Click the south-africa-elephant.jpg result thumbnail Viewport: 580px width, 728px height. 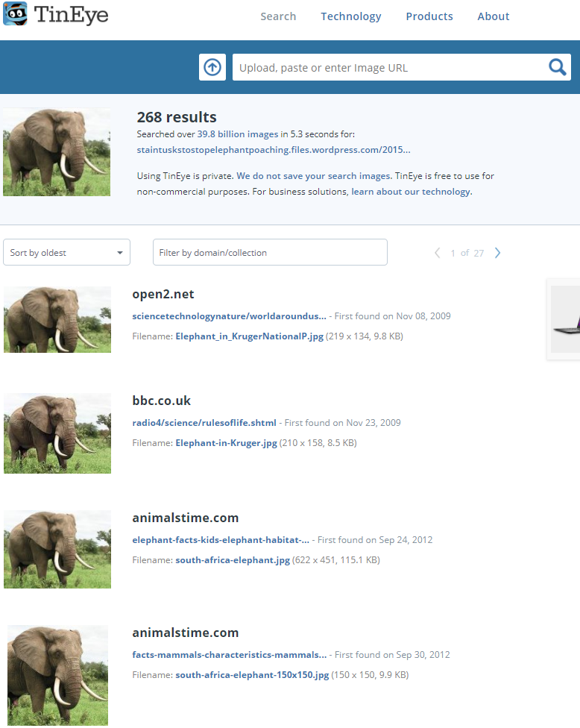[x=57, y=549]
